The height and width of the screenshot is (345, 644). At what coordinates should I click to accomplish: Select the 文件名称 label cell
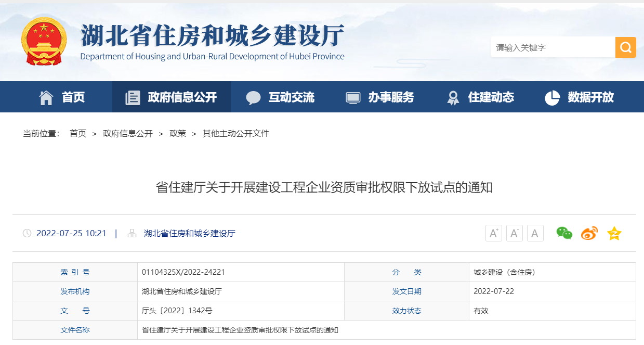point(75,330)
